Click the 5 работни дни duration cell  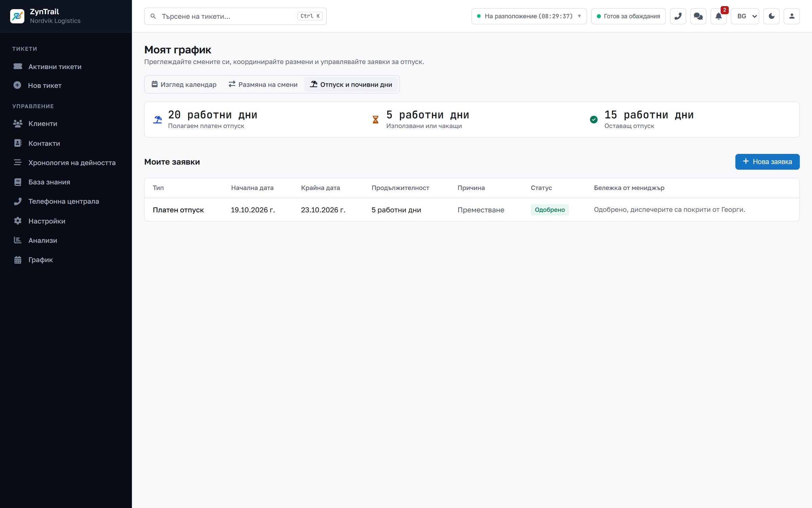pos(396,210)
